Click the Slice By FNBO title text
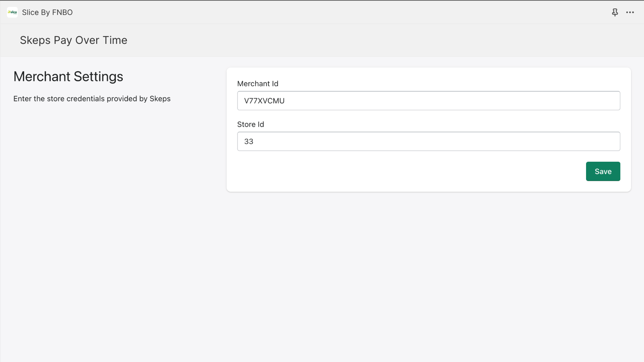Viewport: 644px width, 362px height. [x=47, y=12]
